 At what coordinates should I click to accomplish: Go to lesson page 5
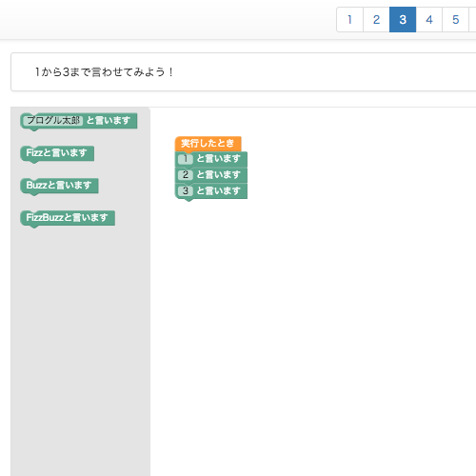tap(456, 20)
